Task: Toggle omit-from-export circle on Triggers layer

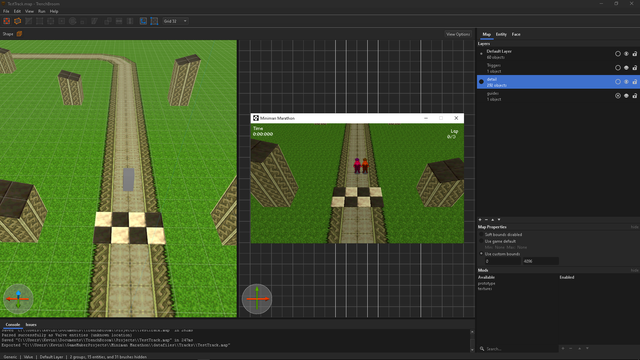Action: [x=618, y=68]
